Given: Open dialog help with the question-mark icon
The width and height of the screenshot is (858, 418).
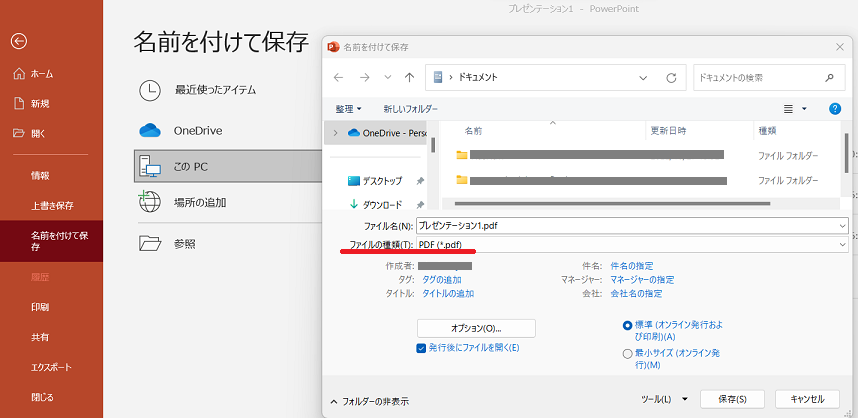Looking at the screenshot, I should 835,109.
